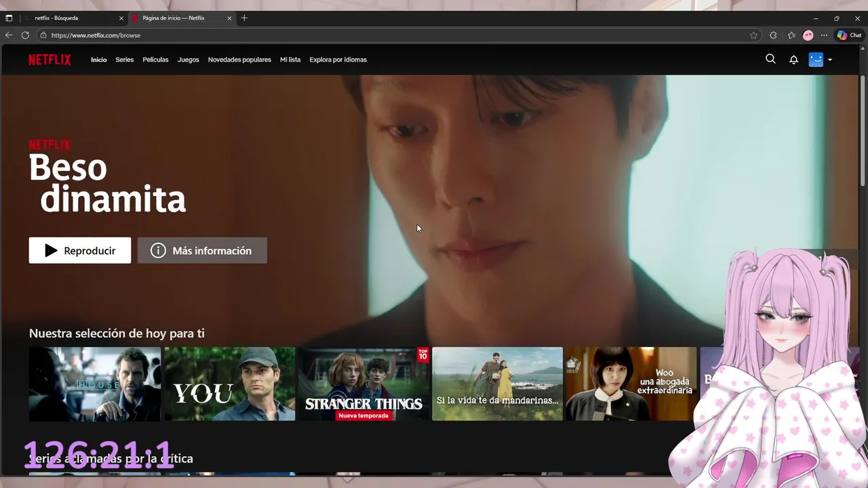Open Copilot Chat button

coord(849,35)
